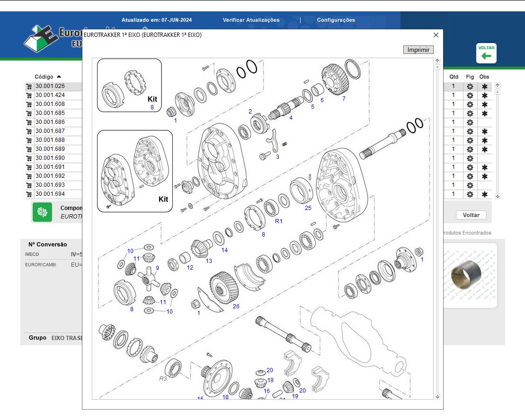Click the gear icon on the last result row
Viewport: 525px width, 420px height.
click(470, 194)
